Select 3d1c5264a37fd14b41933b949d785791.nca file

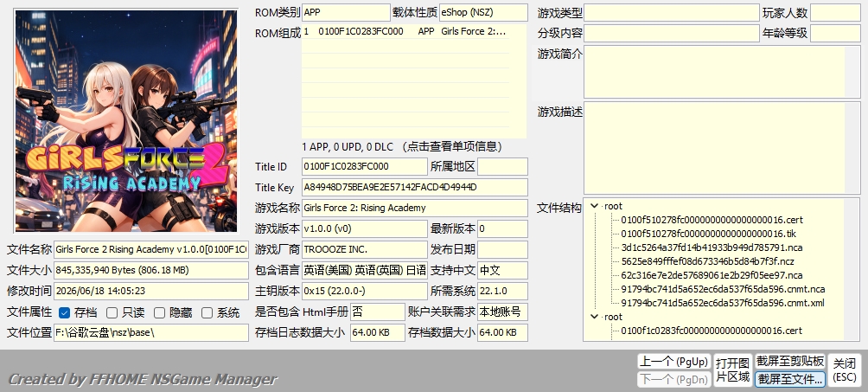tap(712, 247)
